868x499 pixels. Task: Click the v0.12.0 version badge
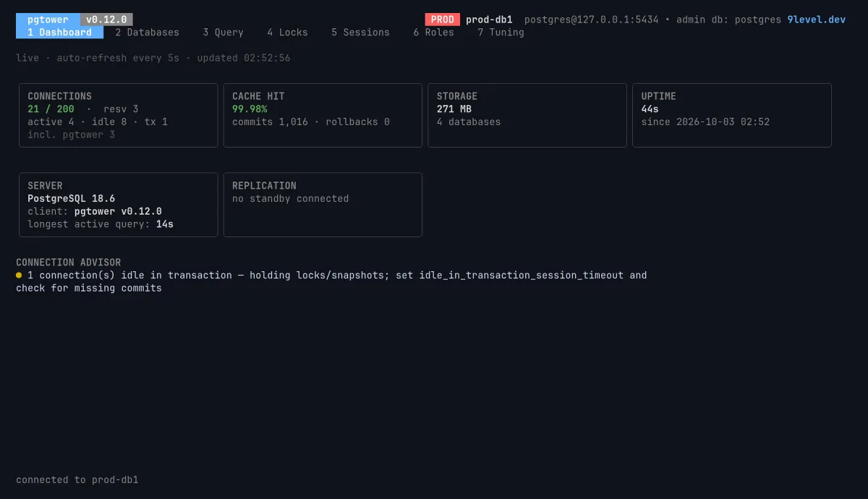(106, 20)
